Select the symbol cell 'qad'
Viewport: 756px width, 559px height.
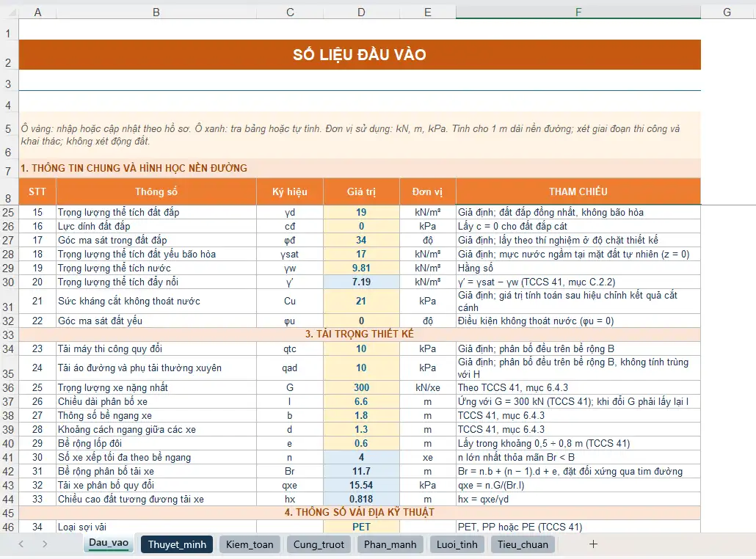click(290, 368)
